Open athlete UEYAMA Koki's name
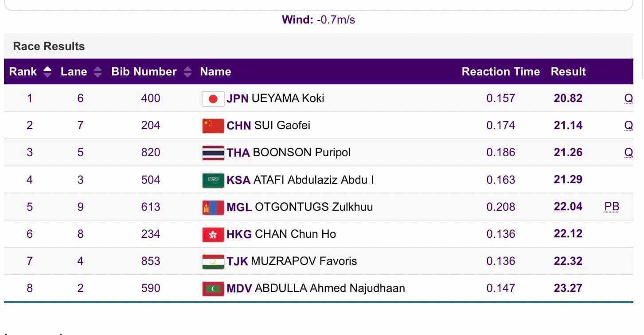The width and height of the screenshot is (644, 335). tap(288, 98)
